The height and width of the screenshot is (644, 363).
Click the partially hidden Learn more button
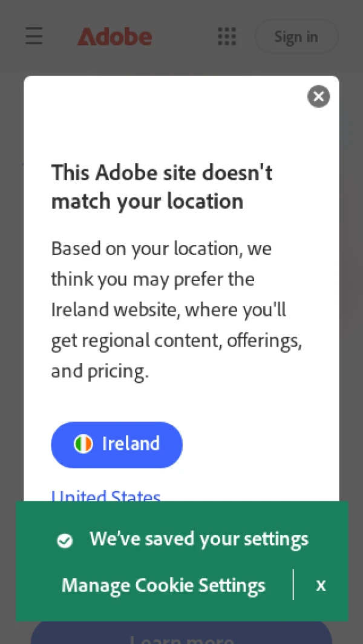181,633
